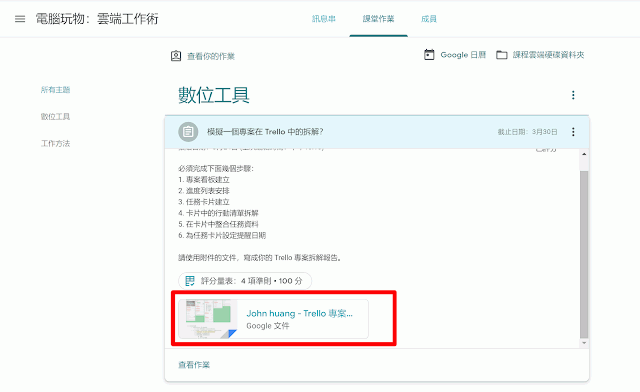The width and height of the screenshot is (640, 392).
Task: Open John huang - Trello 專案 document
Action: [x=299, y=313]
